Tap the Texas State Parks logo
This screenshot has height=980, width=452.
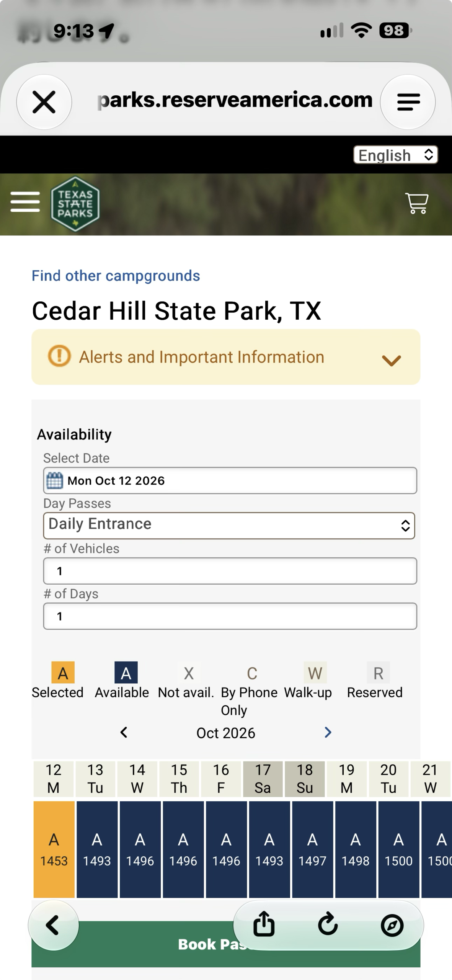75,204
